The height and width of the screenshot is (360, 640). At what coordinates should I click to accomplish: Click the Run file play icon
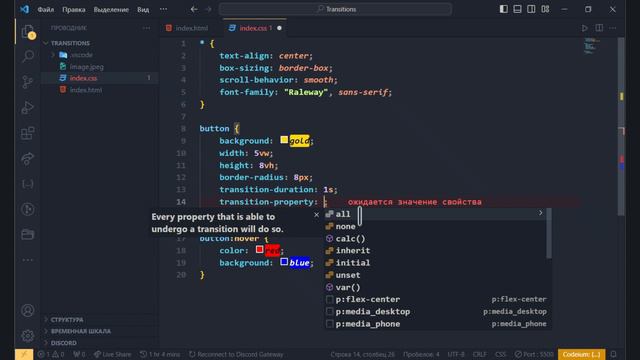click(584, 28)
